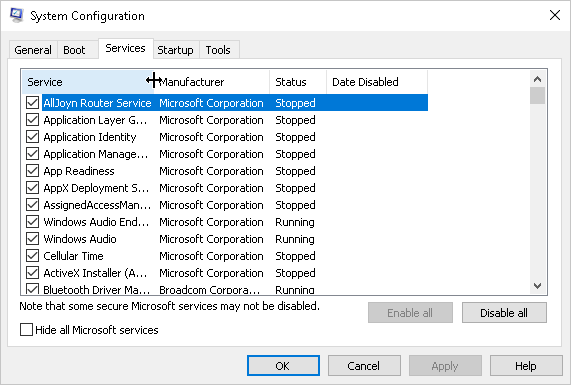Toggle the AppX Deployment S... checkbox

click(x=32, y=188)
